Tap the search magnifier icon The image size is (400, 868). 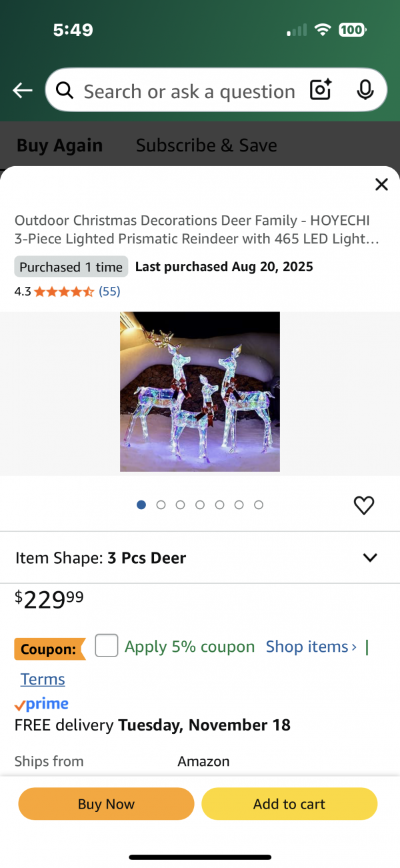pyautogui.click(x=65, y=91)
